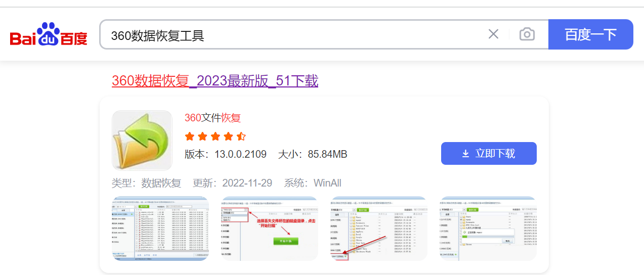The width and height of the screenshot is (644, 275).
Task: Open the Baidu logo homepage
Action: tap(49, 34)
